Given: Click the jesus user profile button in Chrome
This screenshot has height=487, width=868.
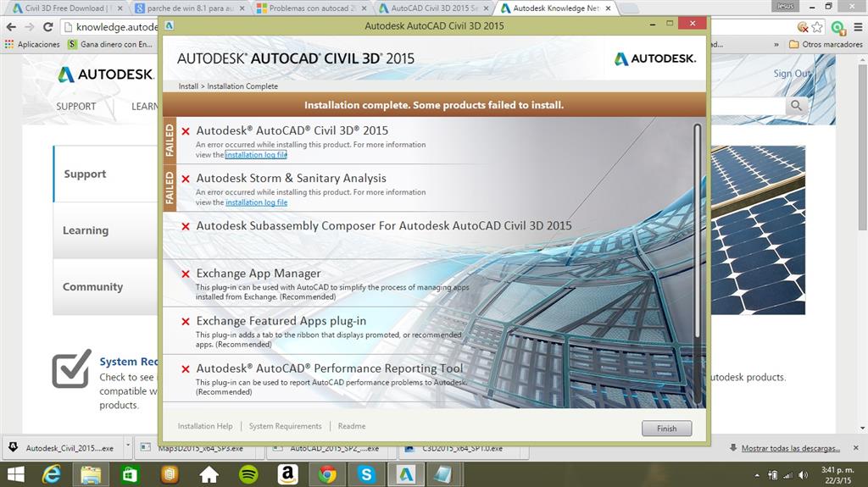Looking at the screenshot, I should pyautogui.click(x=785, y=6).
